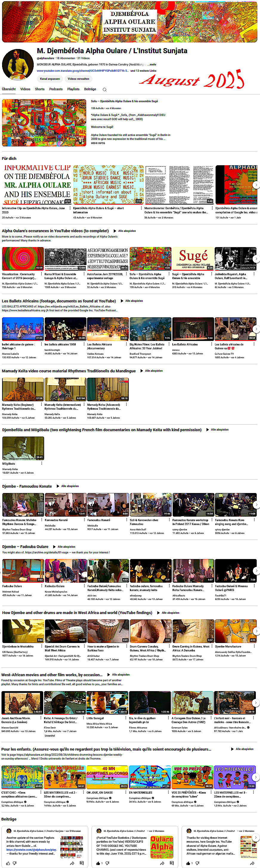Expand featured video description via 'MEHR INFOS'

pyautogui.click(x=98, y=143)
